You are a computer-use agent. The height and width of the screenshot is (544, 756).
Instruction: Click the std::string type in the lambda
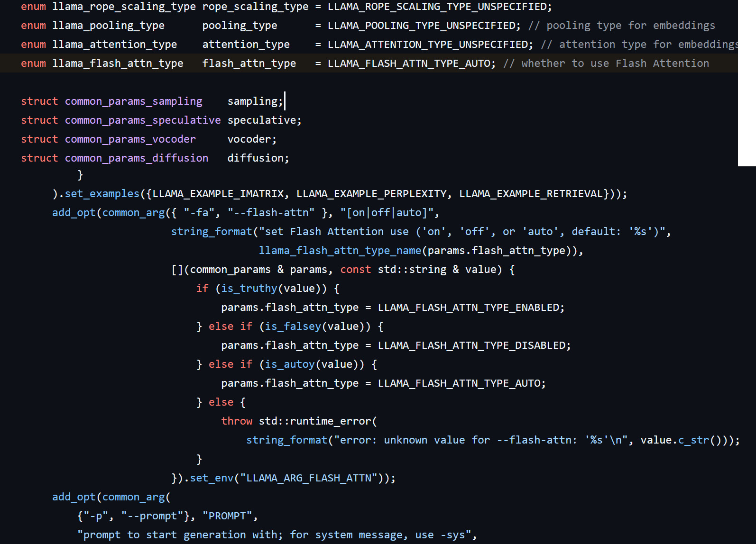(x=412, y=270)
